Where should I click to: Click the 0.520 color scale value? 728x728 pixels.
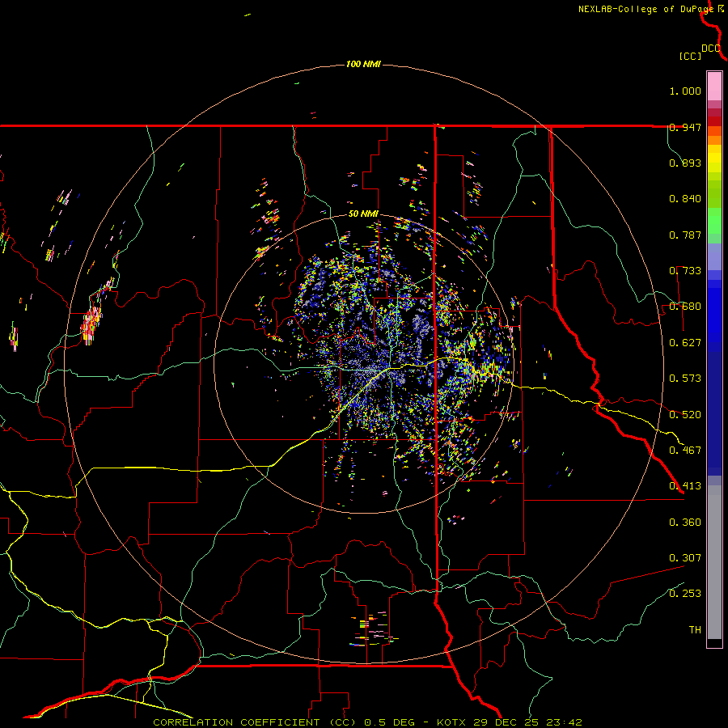[x=685, y=415]
